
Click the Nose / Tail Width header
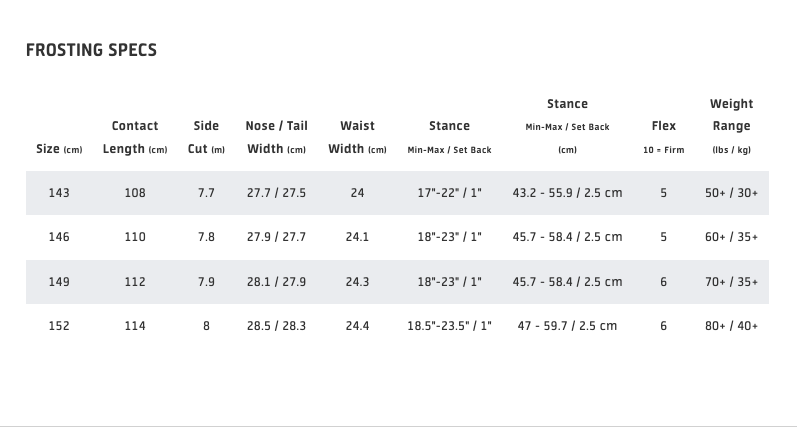[x=276, y=138]
